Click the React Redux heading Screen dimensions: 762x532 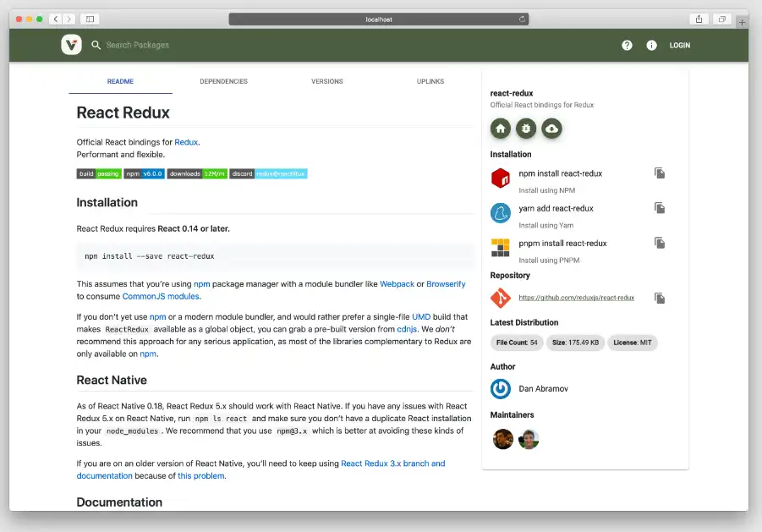click(123, 112)
